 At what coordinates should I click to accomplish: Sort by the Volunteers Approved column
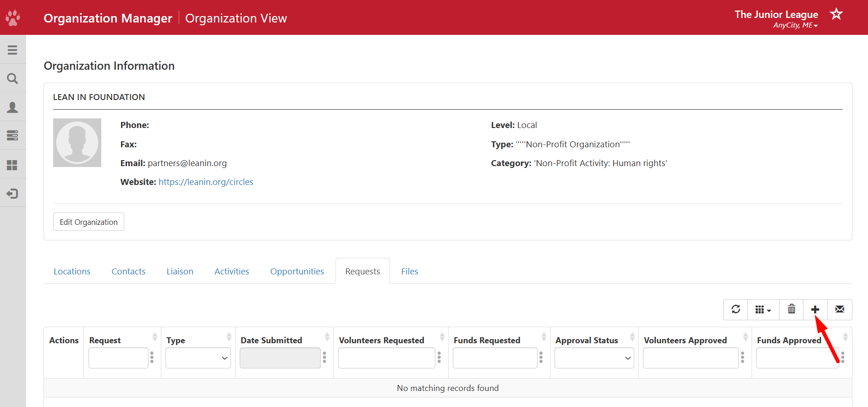coord(746,337)
